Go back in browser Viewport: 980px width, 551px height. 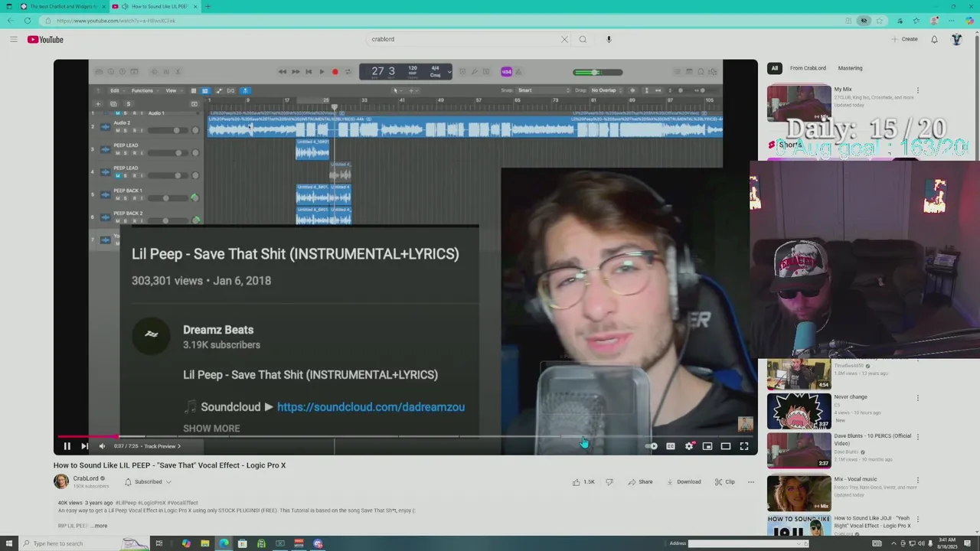pos(9,21)
